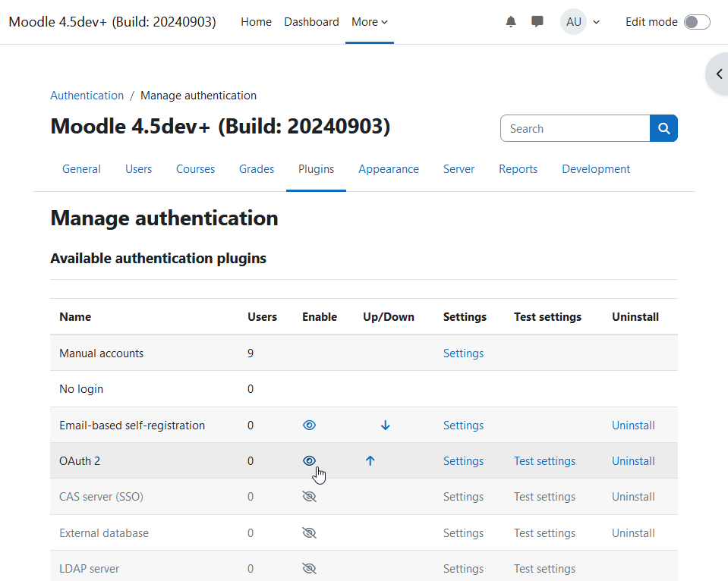
Task: Click the Email-based self-registration name
Action: (132, 426)
